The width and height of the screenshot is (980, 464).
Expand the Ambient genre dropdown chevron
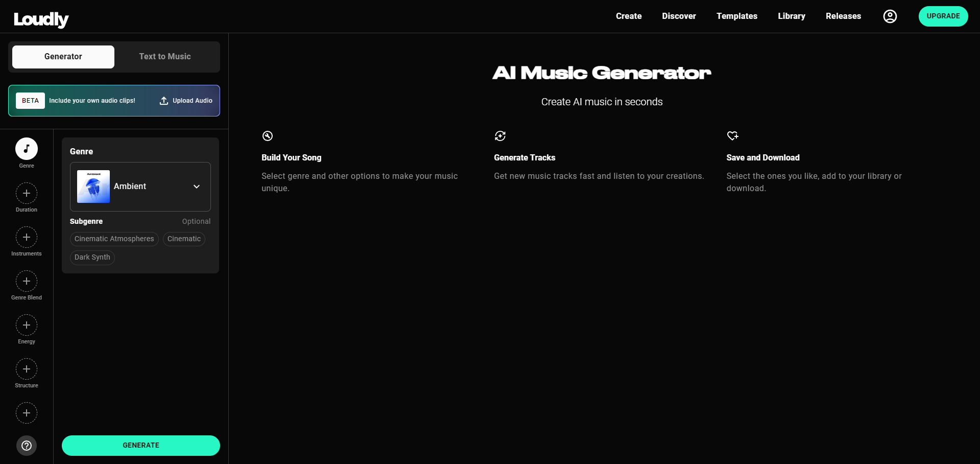(197, 187)
